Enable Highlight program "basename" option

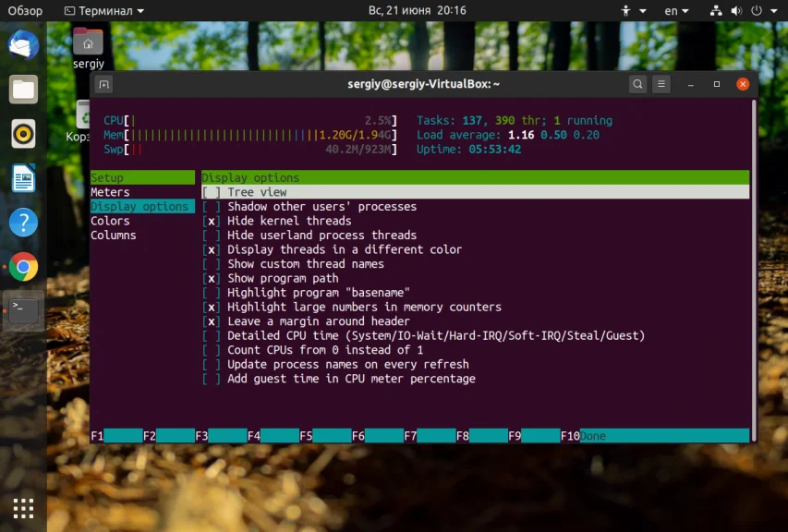[211, 293]
